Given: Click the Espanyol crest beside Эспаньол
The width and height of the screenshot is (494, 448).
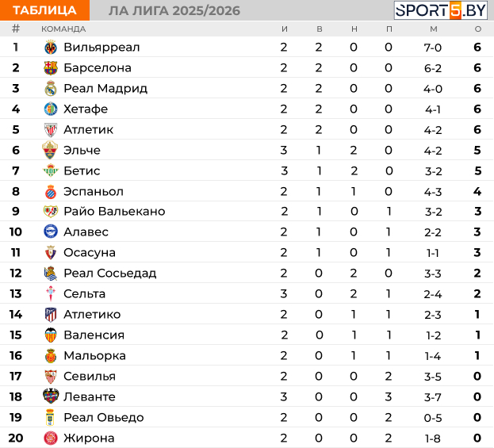Looking at the screenshot, I should [x=51, y=192].
